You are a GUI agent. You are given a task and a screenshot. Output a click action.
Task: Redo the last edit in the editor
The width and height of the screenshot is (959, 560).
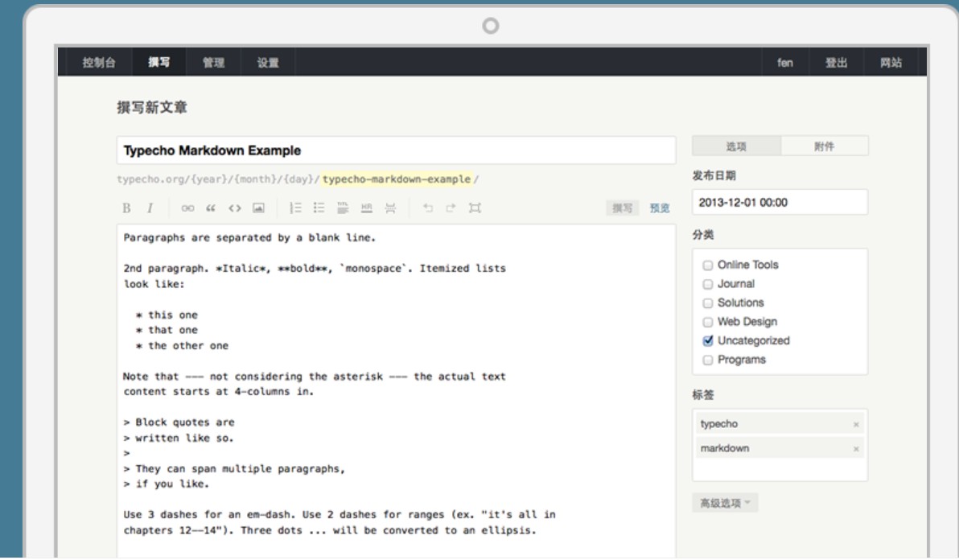[x=451, y=208]
